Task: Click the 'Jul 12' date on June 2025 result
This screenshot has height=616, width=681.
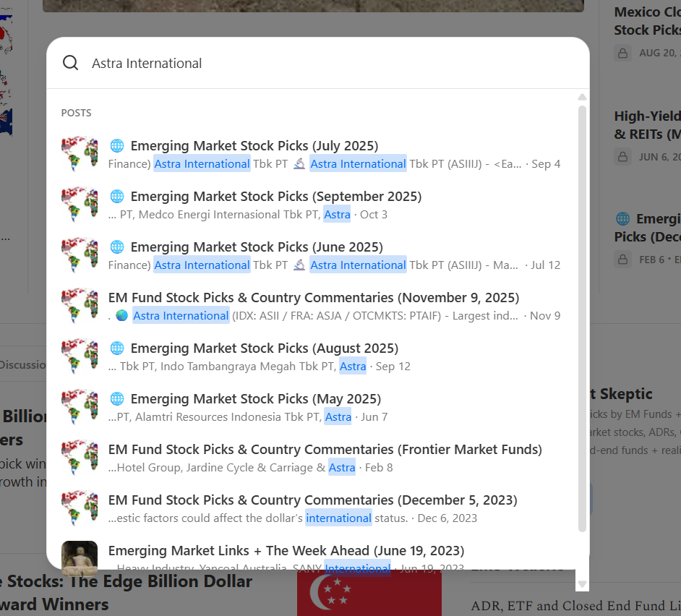Action: click(546, 265)
